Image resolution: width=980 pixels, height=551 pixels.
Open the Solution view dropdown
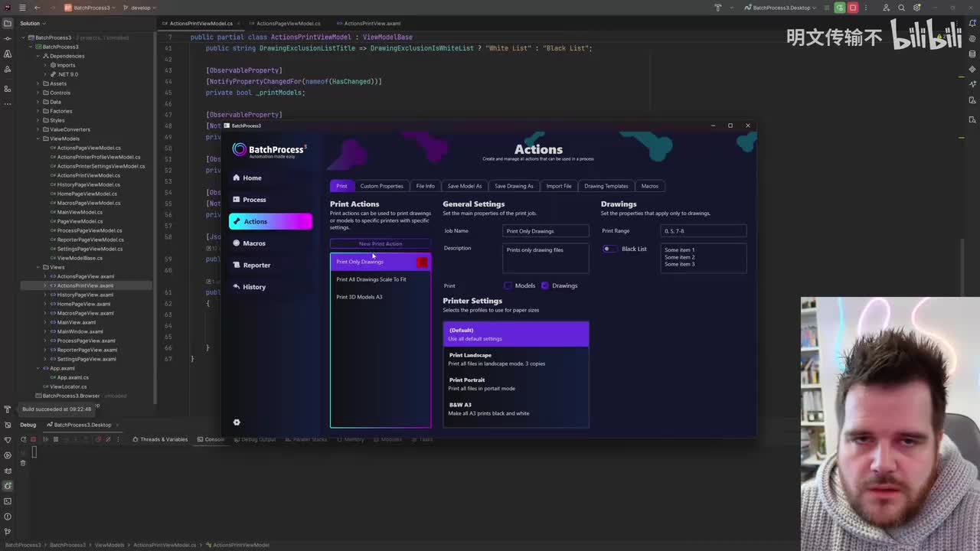(33, 23)
